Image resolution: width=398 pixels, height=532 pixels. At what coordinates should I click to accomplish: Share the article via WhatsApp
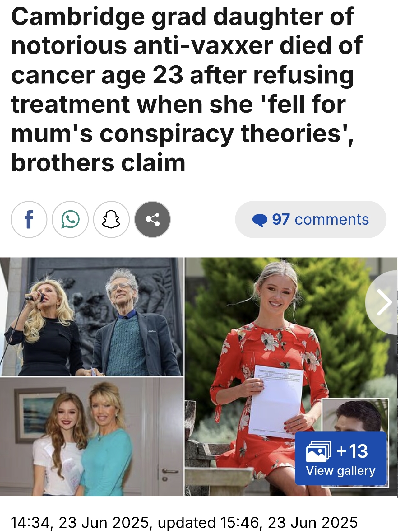click(x=70, y=219)
